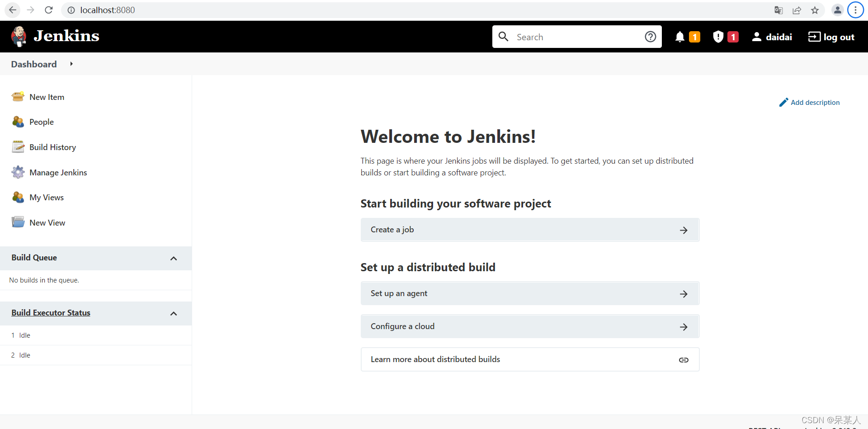Click Set up an agent button
The height and width of the screenshot is (429, 868).
[530, 293]
